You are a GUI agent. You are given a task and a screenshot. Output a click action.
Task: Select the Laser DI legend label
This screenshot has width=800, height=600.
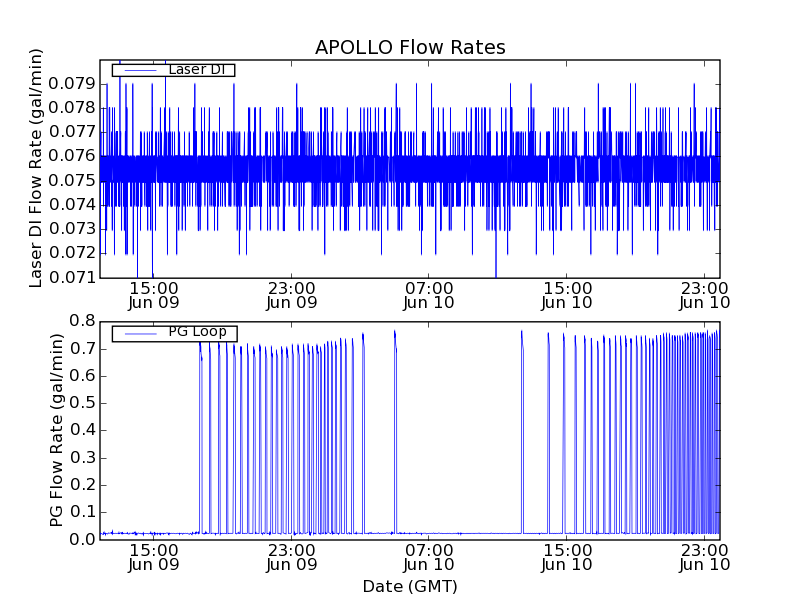200,70
